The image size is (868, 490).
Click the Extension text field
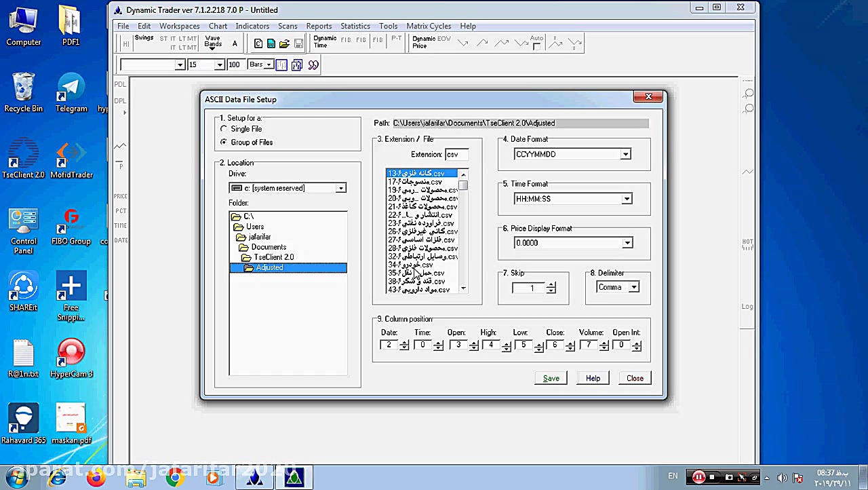tap(456, 155)
